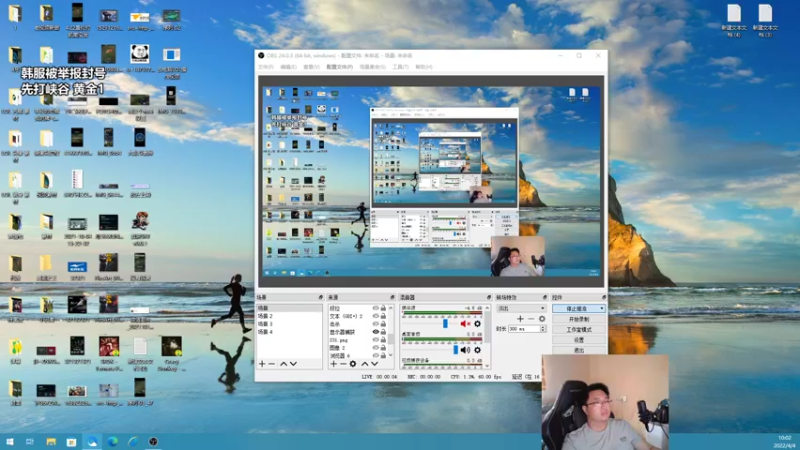The image size is (800, 450).
Task: Click the sources list scrollbar down arrow
Action: (391, 355)
